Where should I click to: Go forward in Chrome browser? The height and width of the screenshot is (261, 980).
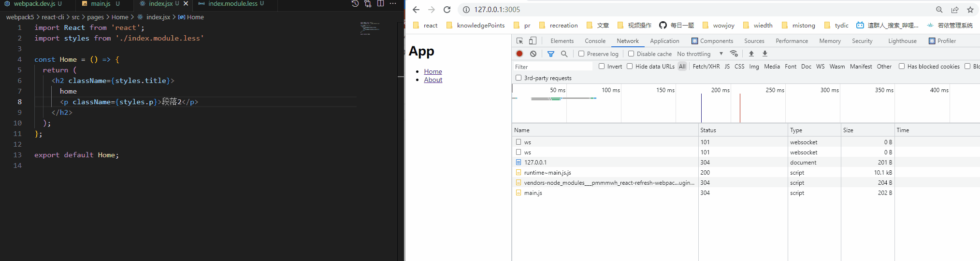[432, 10]
